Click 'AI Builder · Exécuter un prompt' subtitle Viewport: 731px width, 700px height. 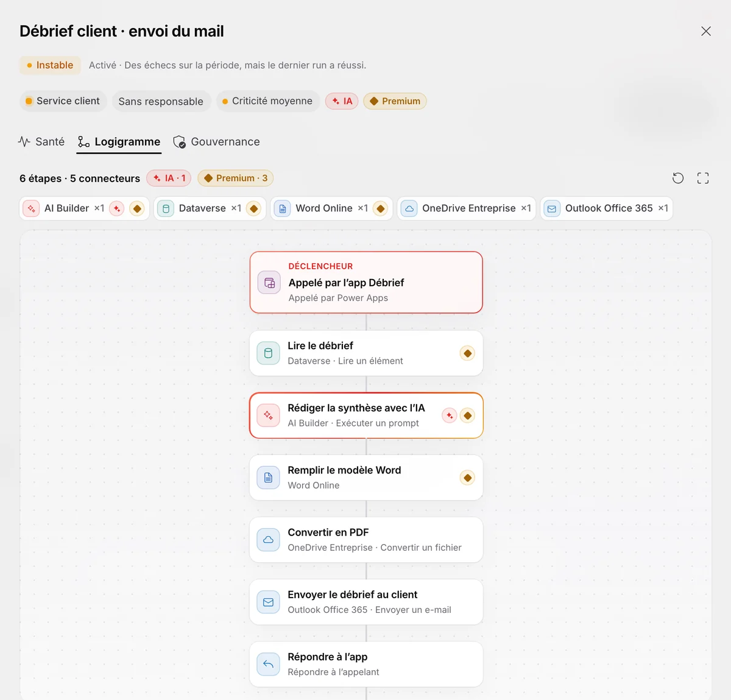click(353, 423)
